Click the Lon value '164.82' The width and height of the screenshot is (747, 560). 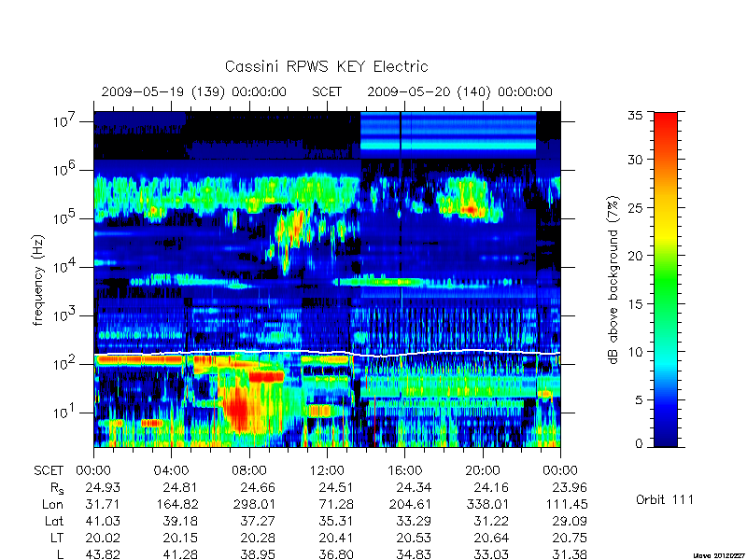click(177, 504)
